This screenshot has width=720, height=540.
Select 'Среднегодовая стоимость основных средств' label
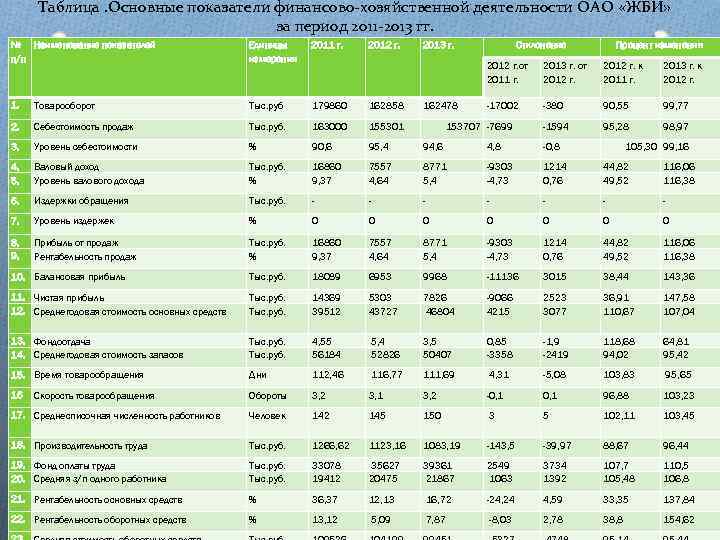coord(130,312)
